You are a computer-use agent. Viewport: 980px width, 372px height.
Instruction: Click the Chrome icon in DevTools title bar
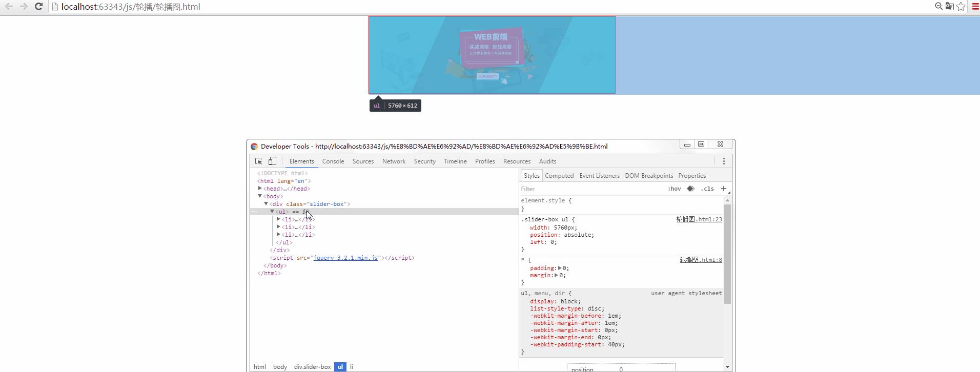pyautogui.click(x=254, y=146)
